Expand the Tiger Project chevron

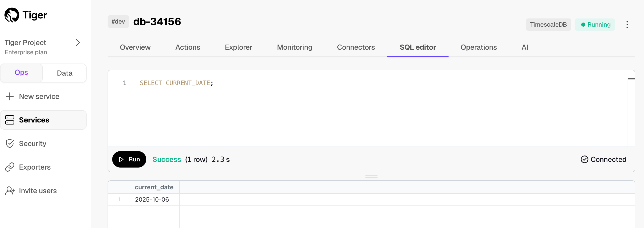point(78,43)
